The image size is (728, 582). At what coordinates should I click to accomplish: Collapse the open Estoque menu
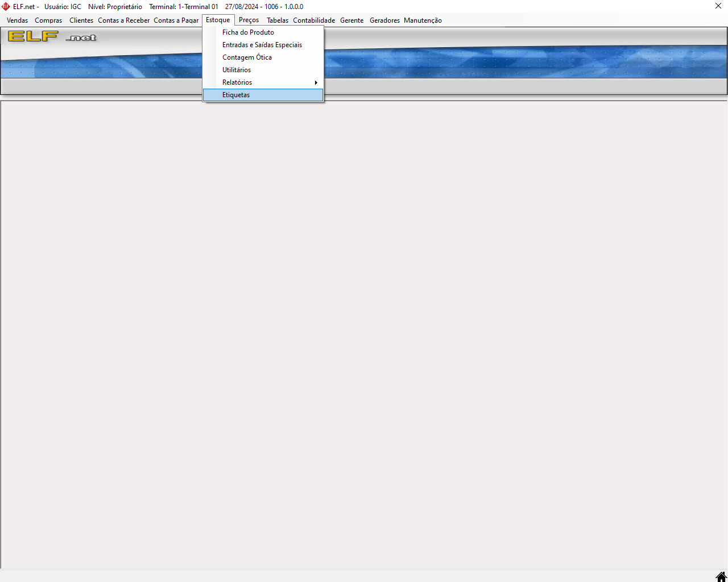(x=218, y=20)
